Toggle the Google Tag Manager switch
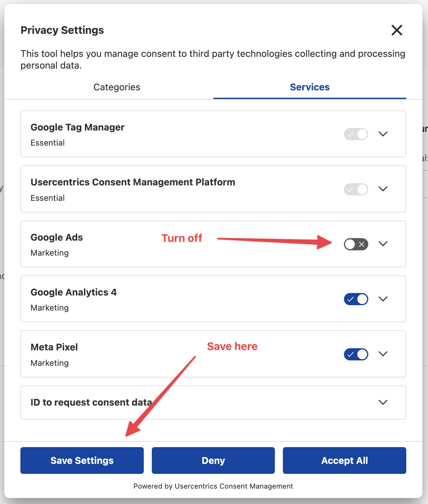Viewport: 428px width, 504px height. point(356,134)
